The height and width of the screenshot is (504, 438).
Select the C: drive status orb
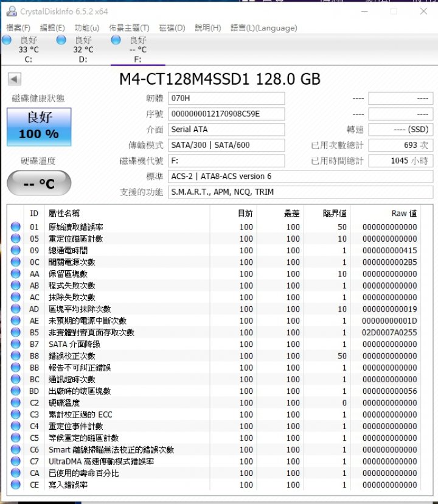coord(7,40)
